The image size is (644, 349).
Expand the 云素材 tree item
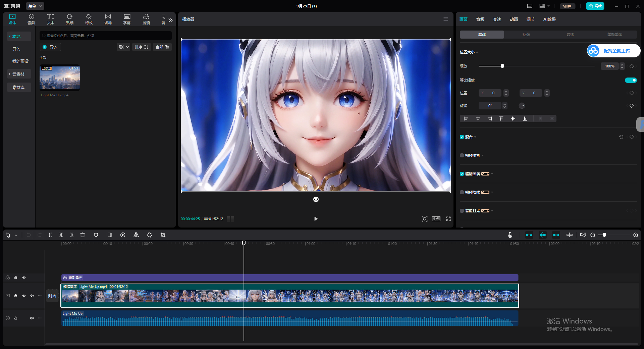coord(19,74)
